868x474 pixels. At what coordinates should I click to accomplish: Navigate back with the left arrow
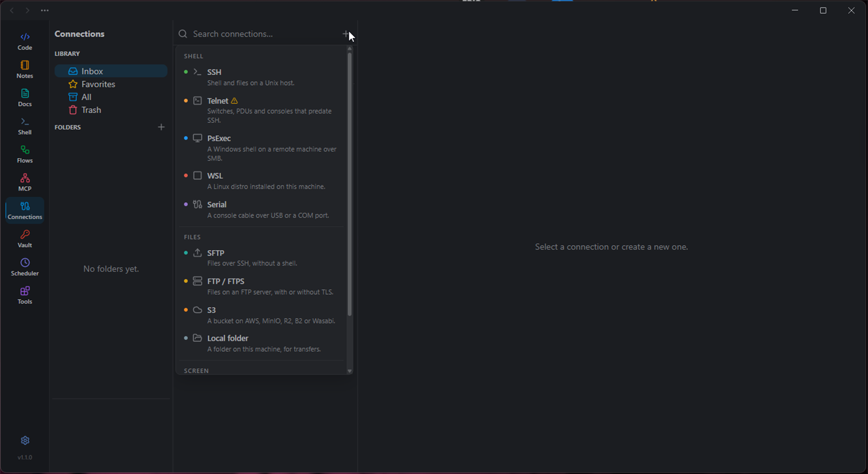(12, 11)
